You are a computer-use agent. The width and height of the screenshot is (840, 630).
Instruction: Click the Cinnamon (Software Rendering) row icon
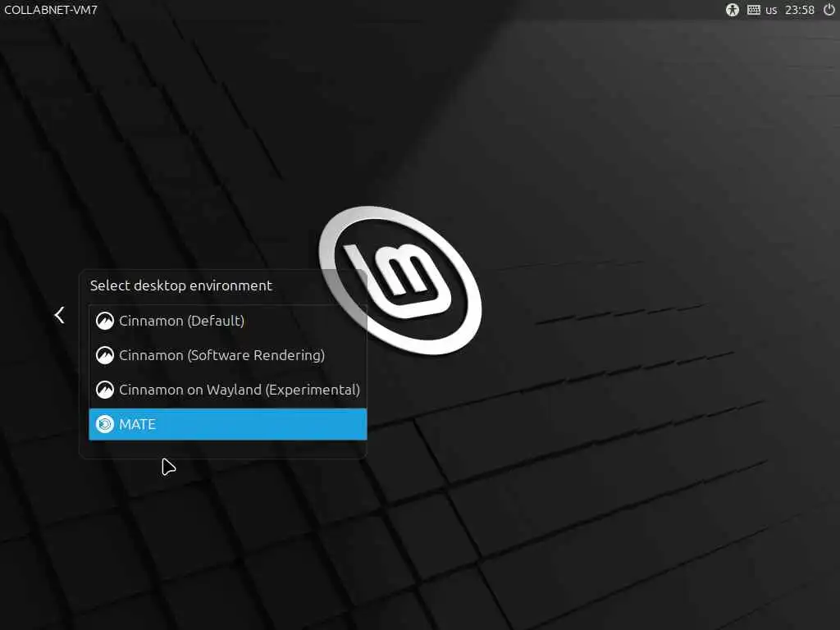click(x=105, y=355)
